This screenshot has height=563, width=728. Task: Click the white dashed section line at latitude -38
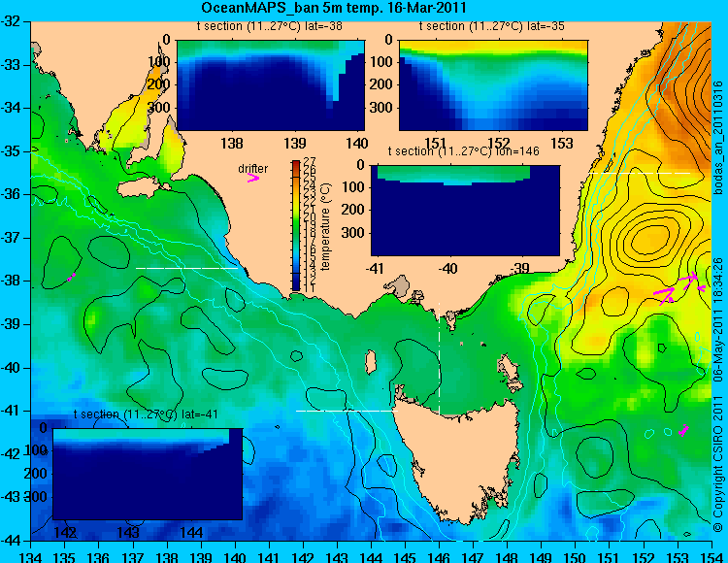[186, 268]
